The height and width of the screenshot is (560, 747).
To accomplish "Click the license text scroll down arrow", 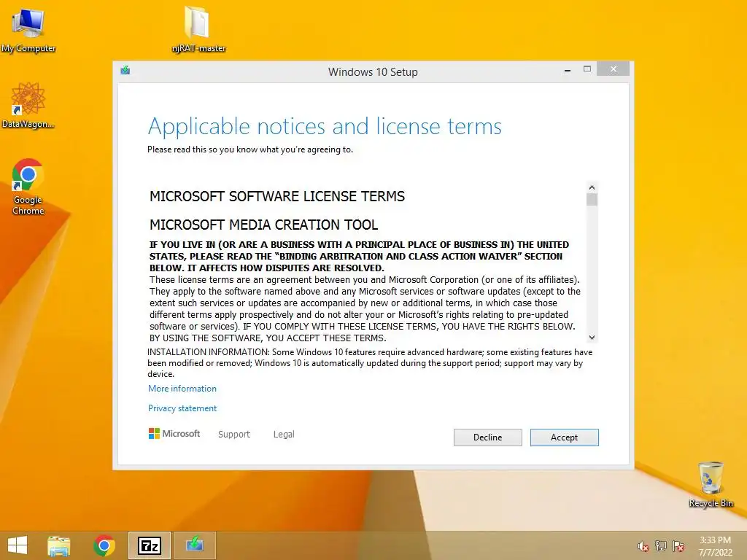I will (592, 337).
